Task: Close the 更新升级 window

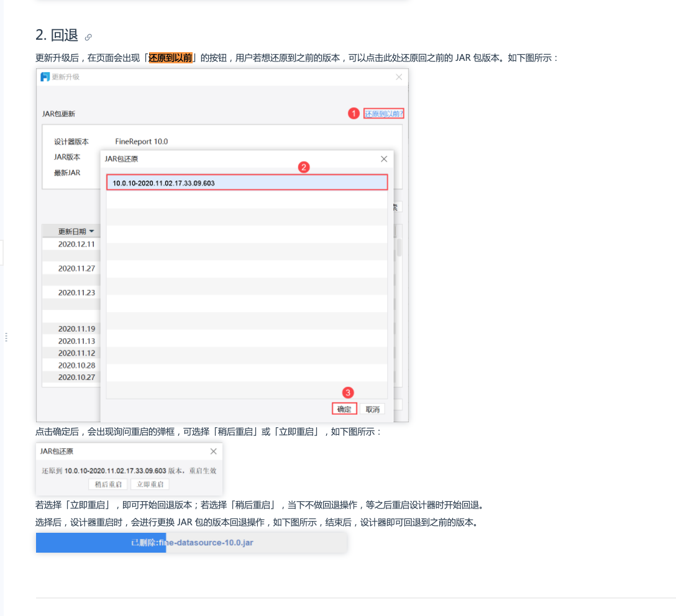Action: pos(399,76)
